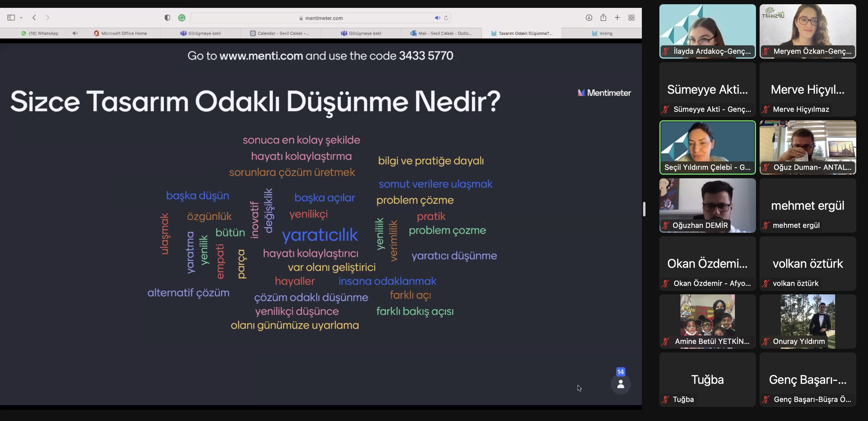
Task: Click the mentimeter.com address field
Action: coord(323,18)
